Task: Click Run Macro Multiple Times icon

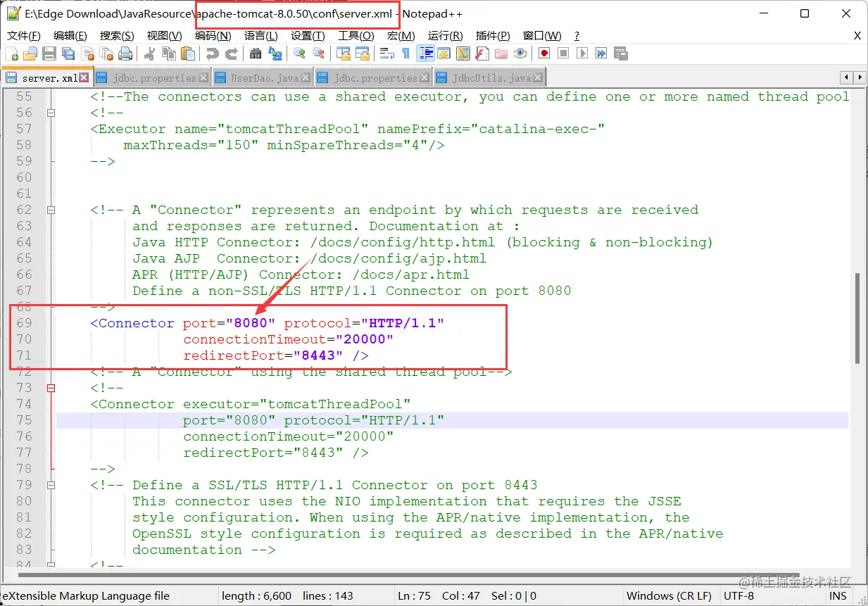Action: click(601, 53)
